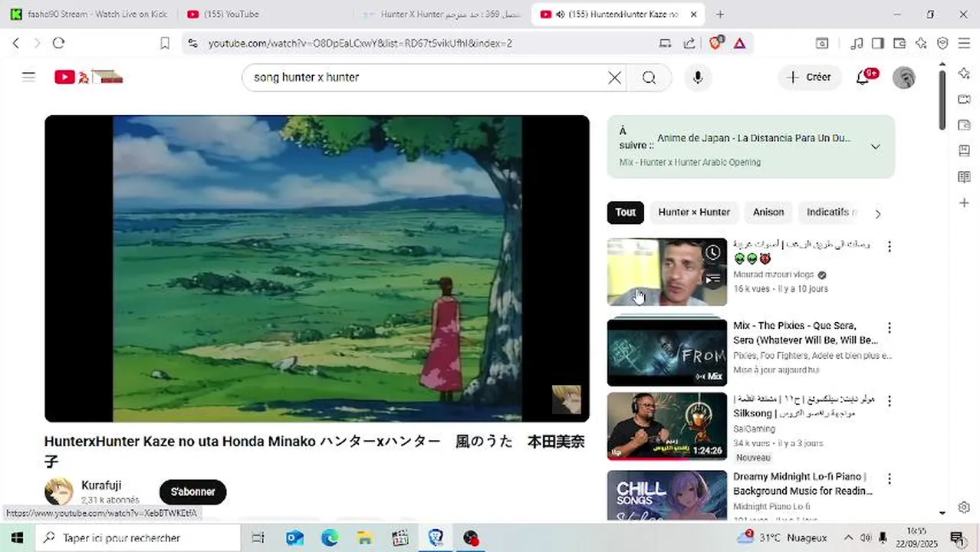Open the YouTube hamburger guide menu
980x552 pixels.
[29, 77]
